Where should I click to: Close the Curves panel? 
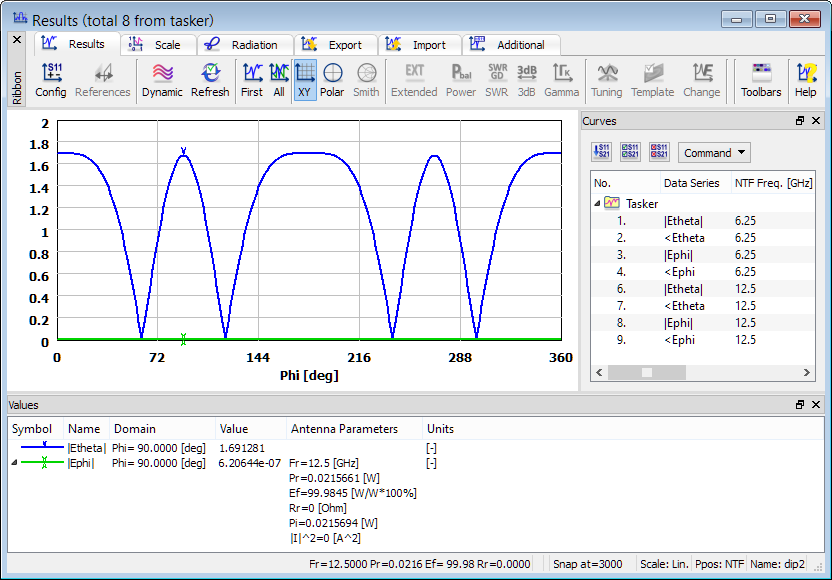click(817, 121)
